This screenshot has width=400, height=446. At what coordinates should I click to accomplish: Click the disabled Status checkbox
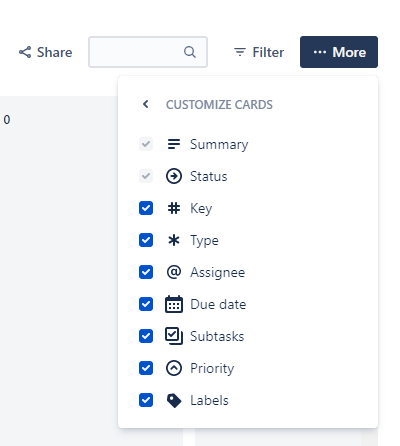(146, 176)
